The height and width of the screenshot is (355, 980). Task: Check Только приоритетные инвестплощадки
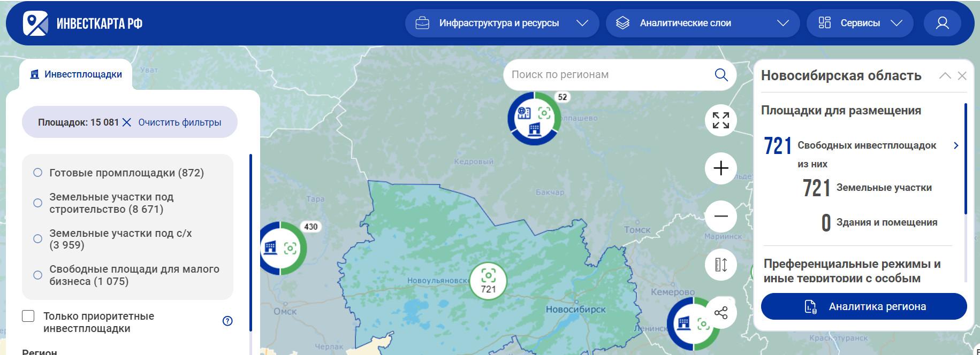(x=28, y=316)
